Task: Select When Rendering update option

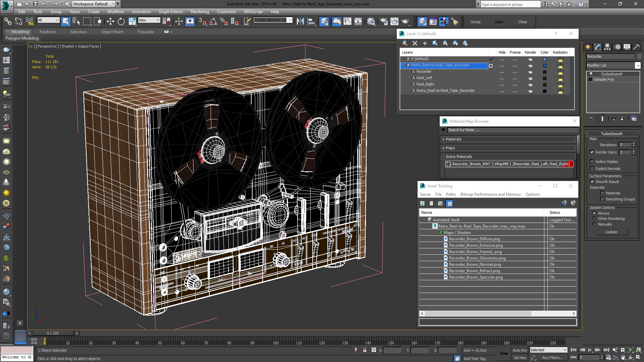Action: click(x=594, y=219)
